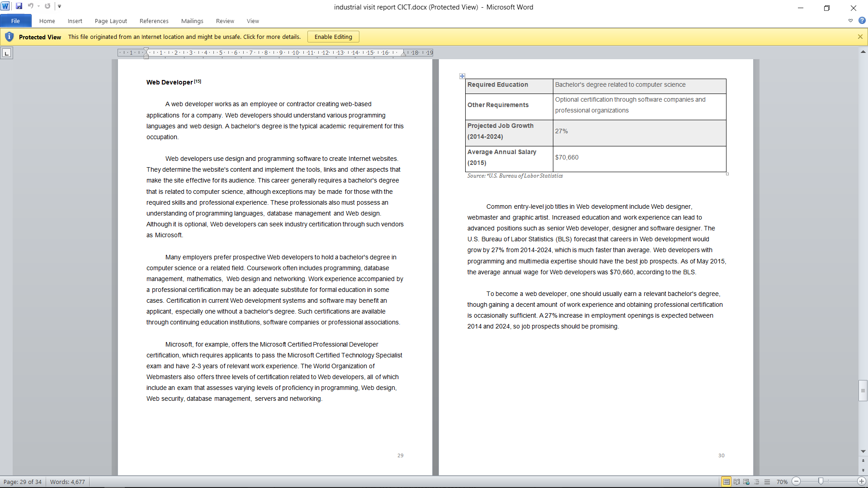This screenshot has width=868, height=488.
Task: Switch to Web Layout view
Action: [x=746, y=482]
